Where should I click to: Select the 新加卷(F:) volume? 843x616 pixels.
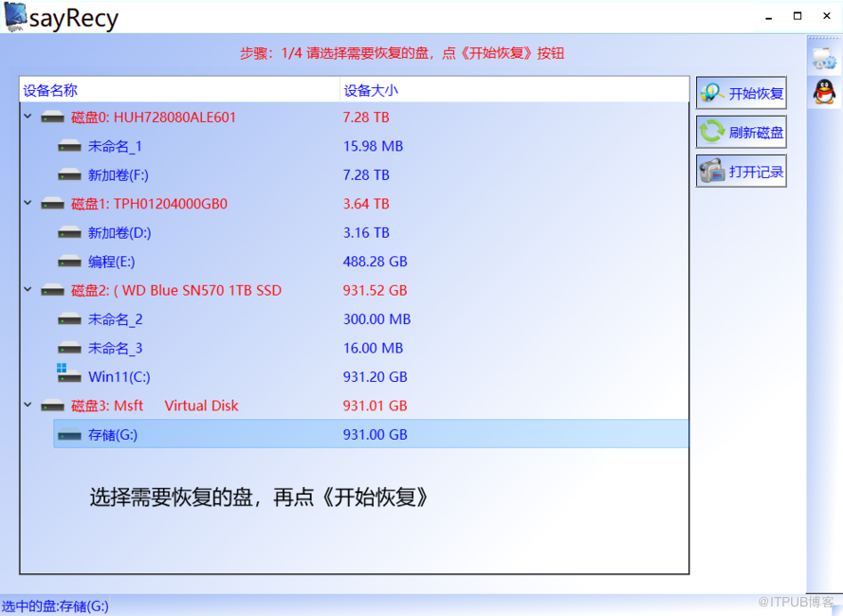tap(119, 175)
